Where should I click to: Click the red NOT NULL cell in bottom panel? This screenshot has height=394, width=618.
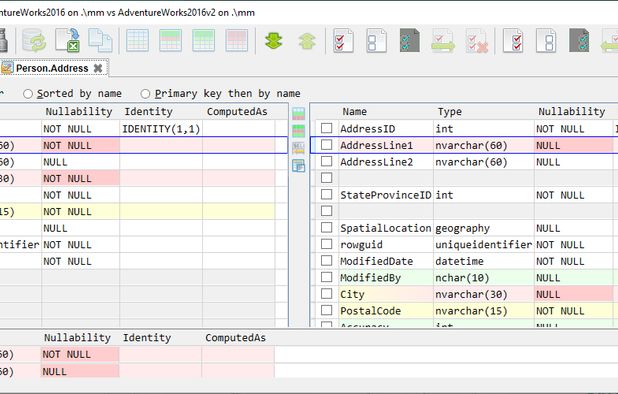click(80, 355)
